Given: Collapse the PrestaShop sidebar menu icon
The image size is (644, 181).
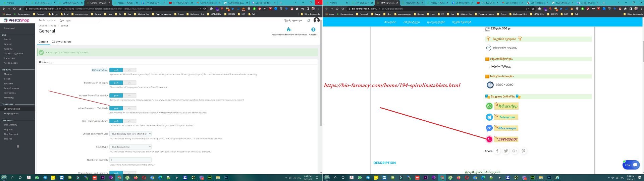Looking at the screenshot, I should (x=17, y=146).
